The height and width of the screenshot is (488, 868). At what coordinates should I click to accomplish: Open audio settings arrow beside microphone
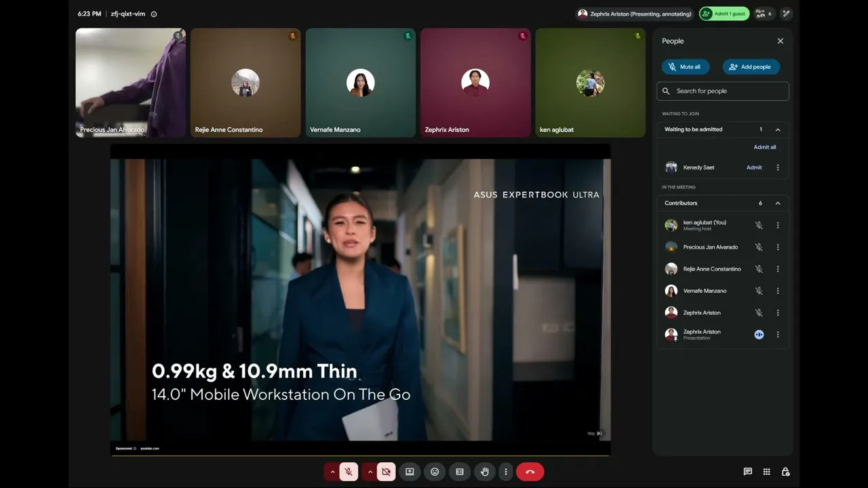pyautogui.click(x=332, y=472)
